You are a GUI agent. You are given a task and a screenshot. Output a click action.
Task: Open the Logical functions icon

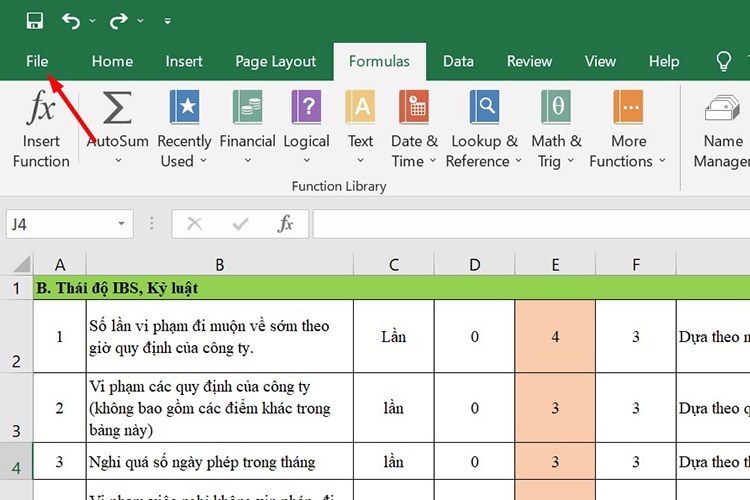306,106
